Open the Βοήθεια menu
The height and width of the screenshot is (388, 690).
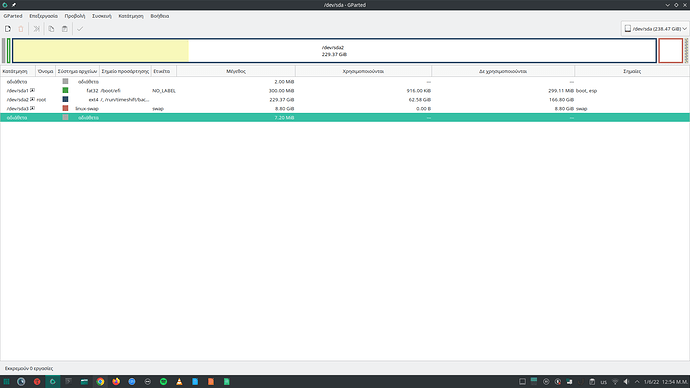click(x=160, y=16)
